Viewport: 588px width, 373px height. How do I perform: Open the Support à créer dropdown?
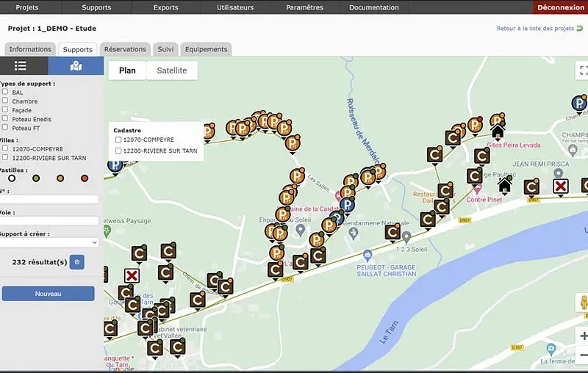49,242
